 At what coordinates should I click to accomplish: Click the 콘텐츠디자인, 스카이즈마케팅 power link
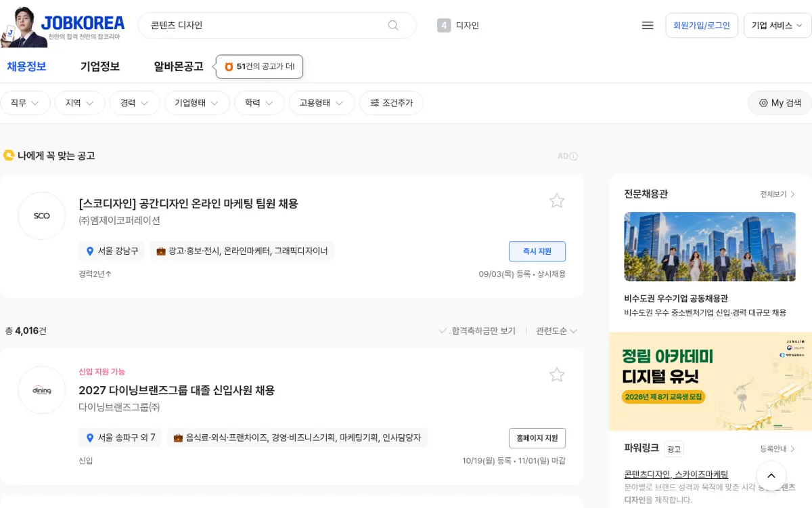[x=676, y=474]
